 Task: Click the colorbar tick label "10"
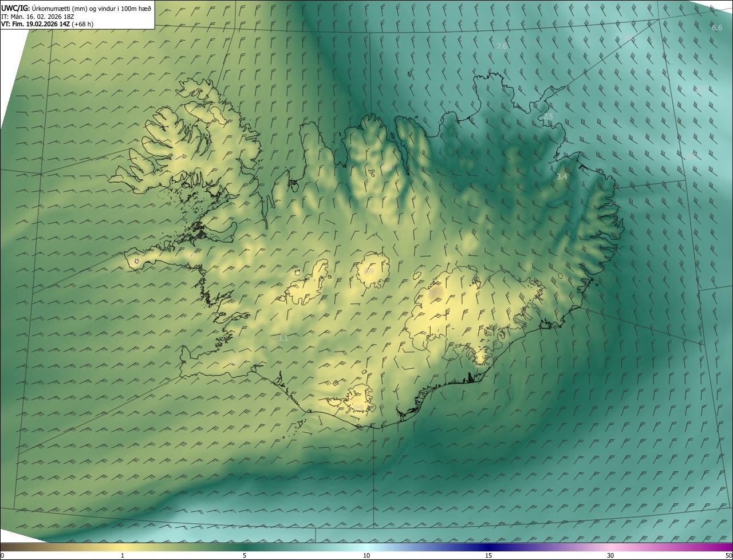tap(366, 556)
